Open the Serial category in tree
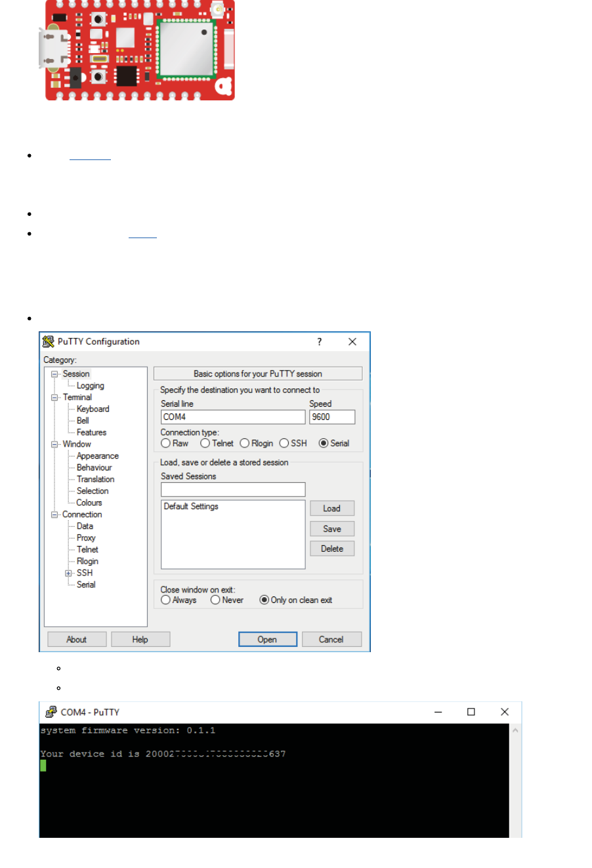 coord(86,585)
